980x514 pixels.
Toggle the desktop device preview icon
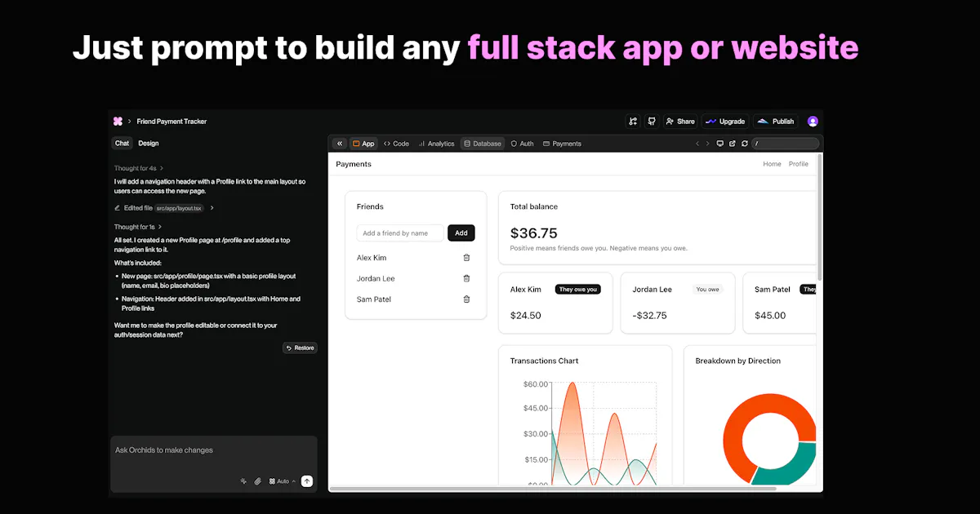tap(719, 144)
